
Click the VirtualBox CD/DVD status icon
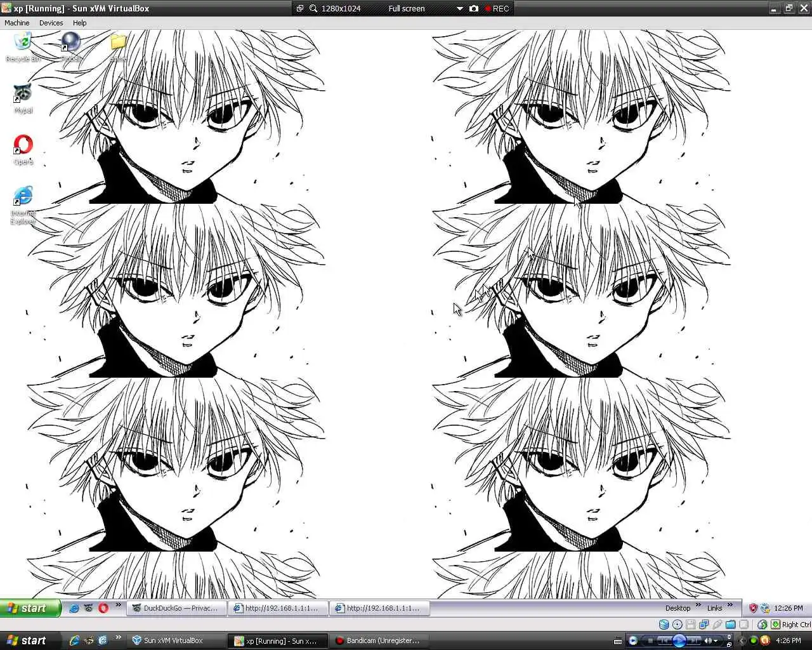click(x=677, y=625)
